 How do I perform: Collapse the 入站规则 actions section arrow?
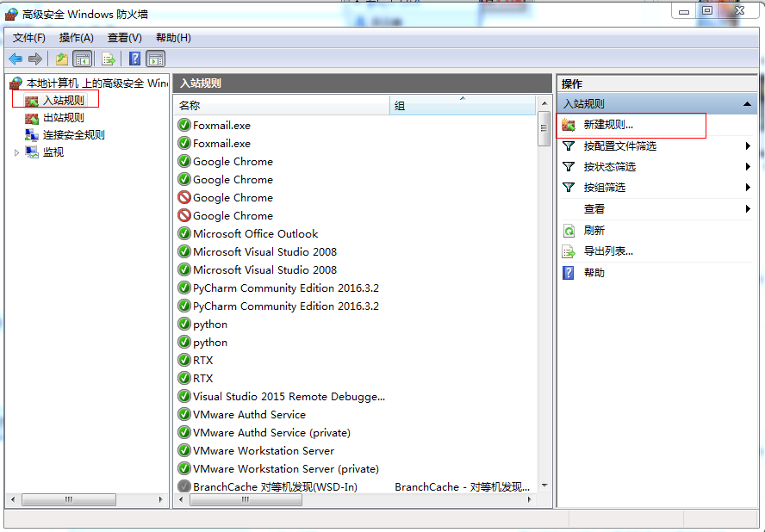coord(746,104)
